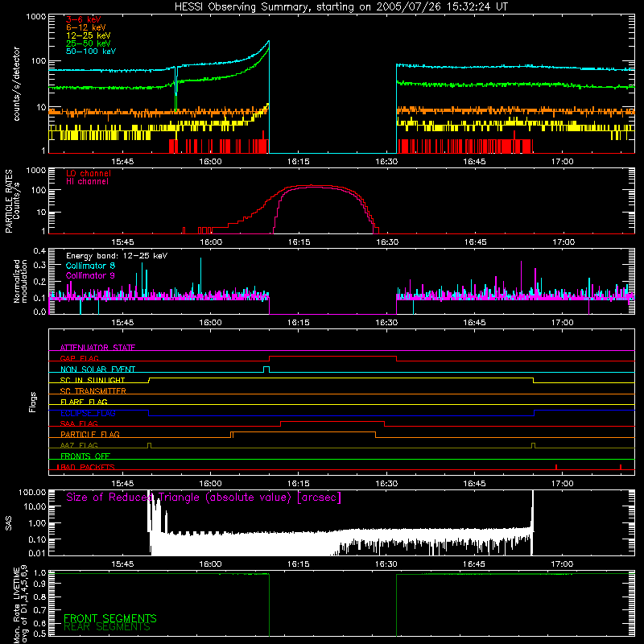
Task: Click the 100.00 tick on the SAS axis
Action: point(32,492)
